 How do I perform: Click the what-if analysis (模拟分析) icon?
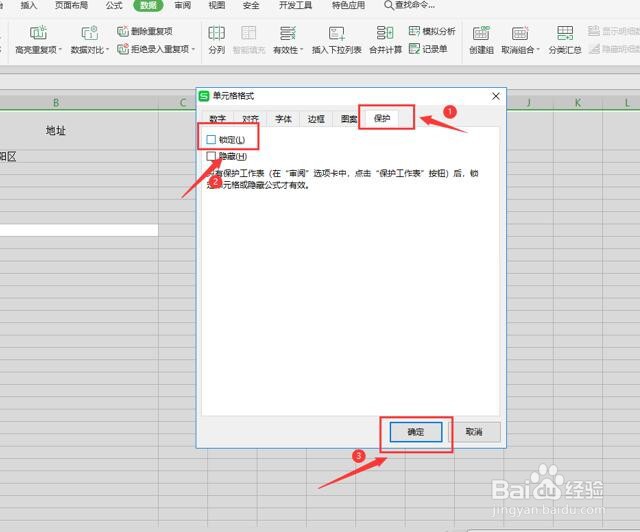pos(414,31)
